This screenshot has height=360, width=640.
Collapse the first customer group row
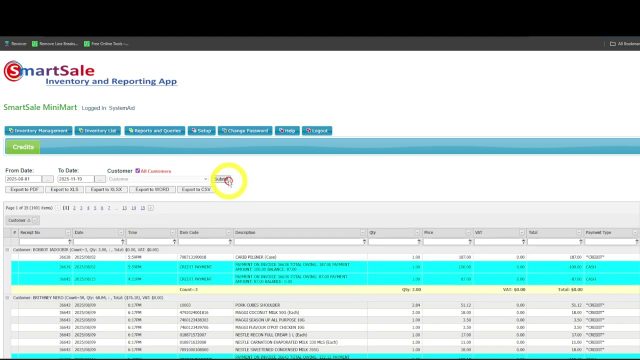7,250
